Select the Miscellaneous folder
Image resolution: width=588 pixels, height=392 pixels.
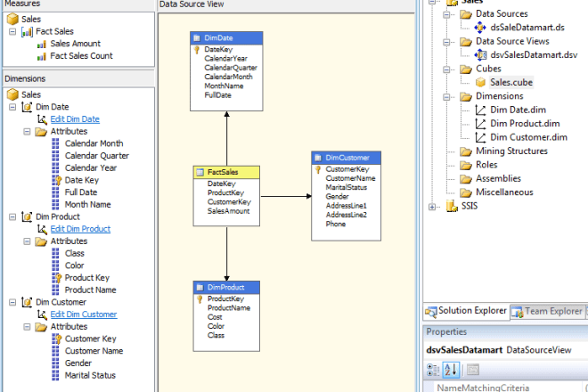point(504,192)
